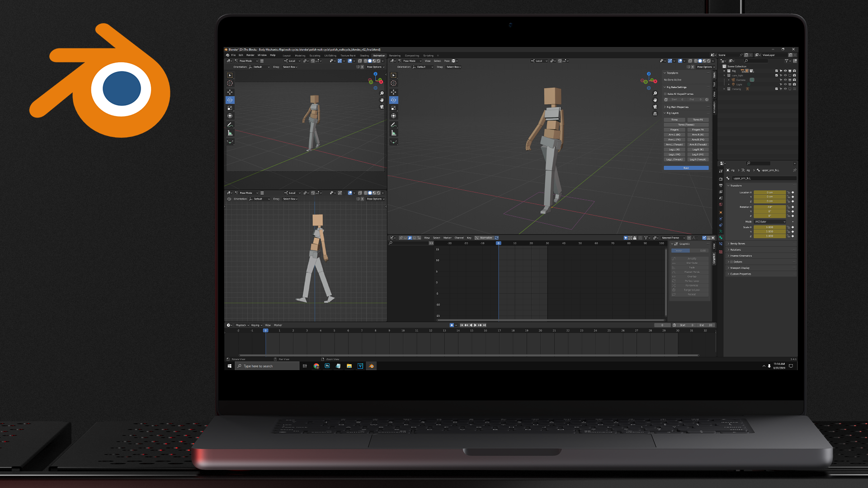Toggle the pin icon in properties editor header

[x=794, y=170]
